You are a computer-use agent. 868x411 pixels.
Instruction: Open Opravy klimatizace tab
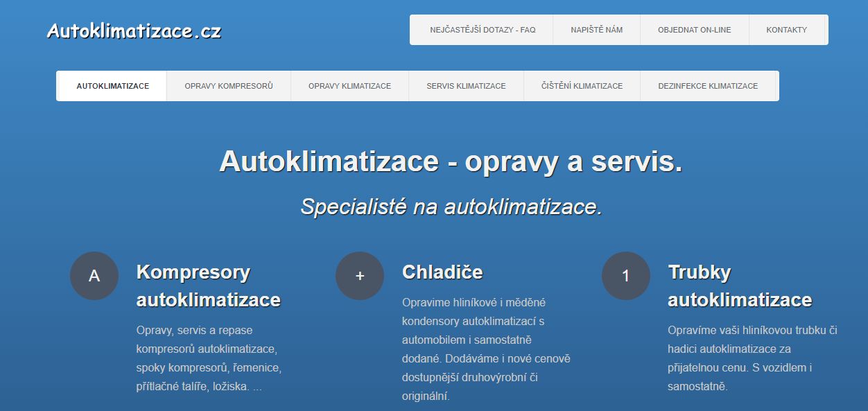350,86
